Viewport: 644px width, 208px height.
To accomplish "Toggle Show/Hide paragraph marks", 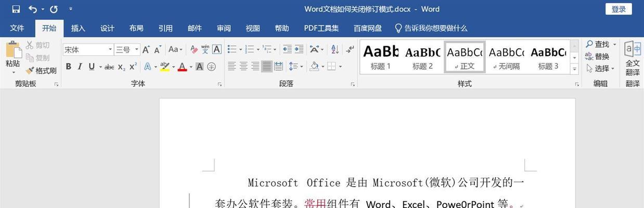I will [x=350, y=49].
